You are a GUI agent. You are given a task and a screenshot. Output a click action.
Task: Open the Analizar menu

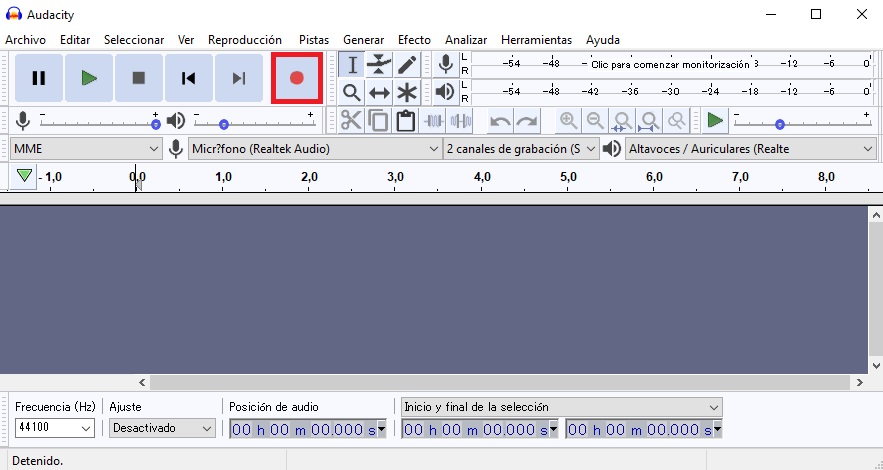466,40
